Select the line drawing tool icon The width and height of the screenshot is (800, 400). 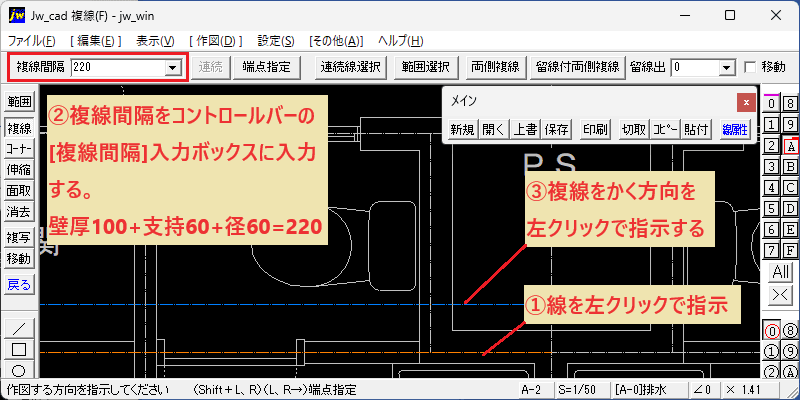click(x=19, y=327)
